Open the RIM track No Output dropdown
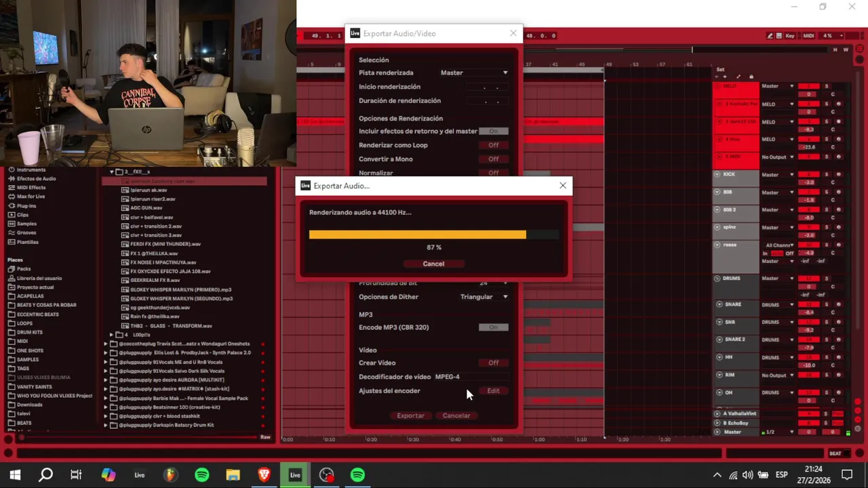 pos(777,375)
